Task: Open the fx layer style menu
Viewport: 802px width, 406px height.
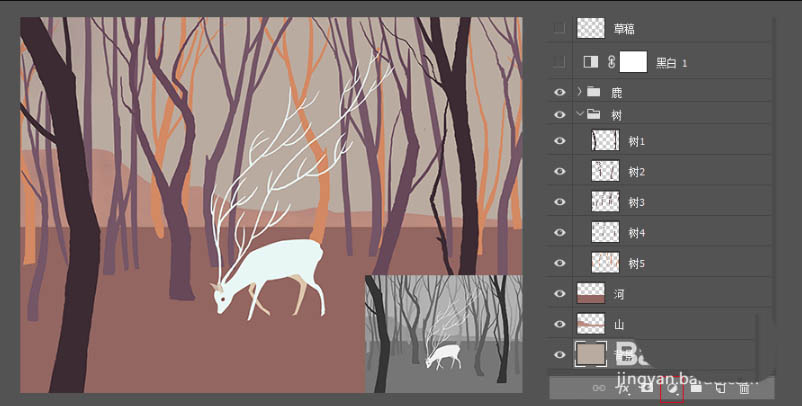Action: [622, 389]
